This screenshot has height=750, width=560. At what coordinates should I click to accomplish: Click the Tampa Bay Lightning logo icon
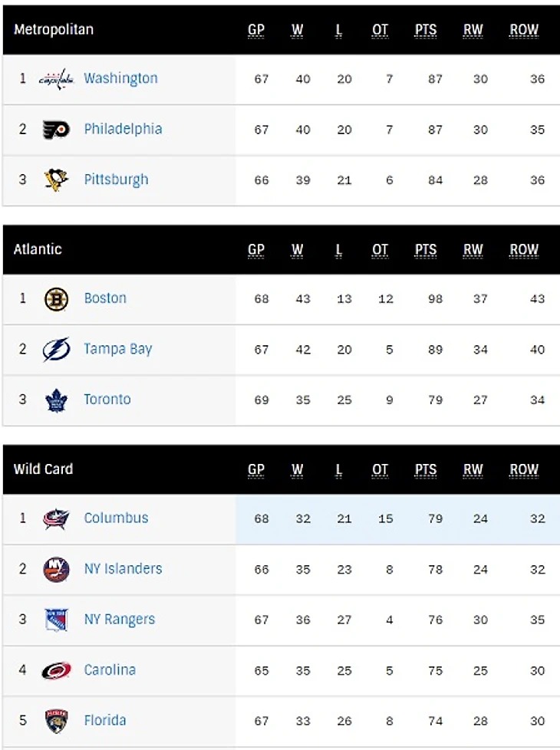56,350
